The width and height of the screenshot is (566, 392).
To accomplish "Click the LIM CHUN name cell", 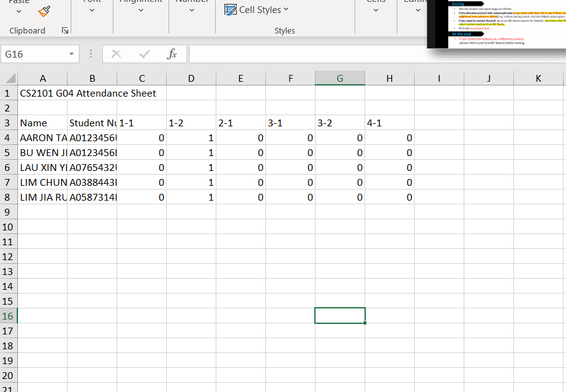I will (43, 183).
